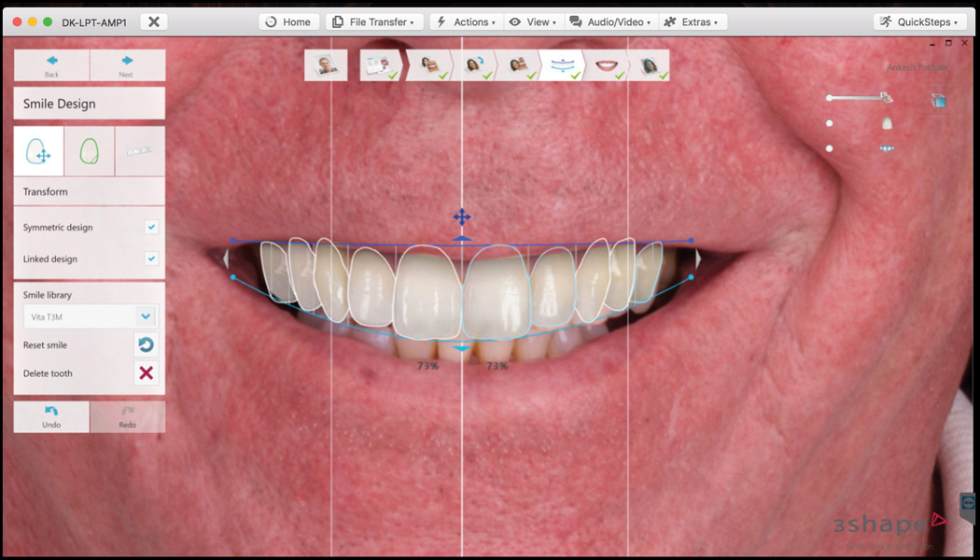
Task: Select the green tooth outline tool
Action: pos(89,151)
